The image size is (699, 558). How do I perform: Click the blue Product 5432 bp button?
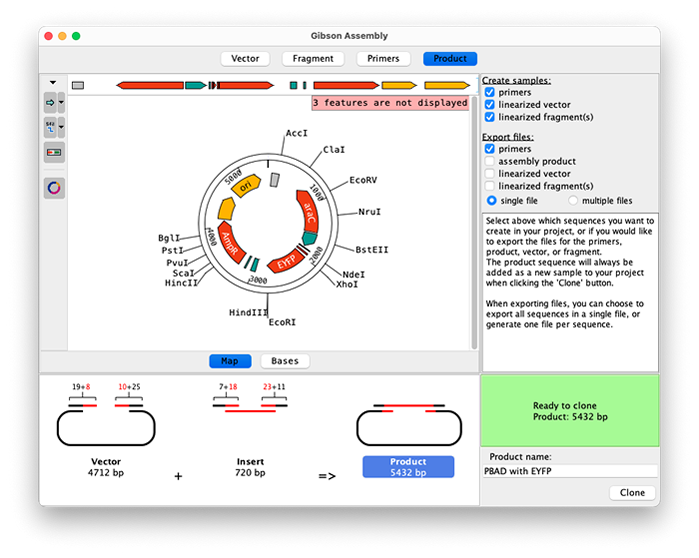(408, 466)
